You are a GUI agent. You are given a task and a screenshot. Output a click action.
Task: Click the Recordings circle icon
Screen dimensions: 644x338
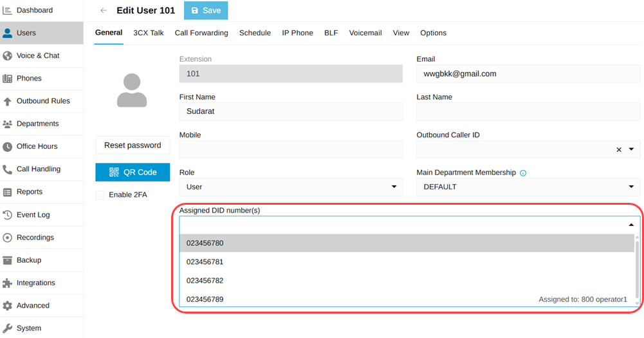pos(7,238)
